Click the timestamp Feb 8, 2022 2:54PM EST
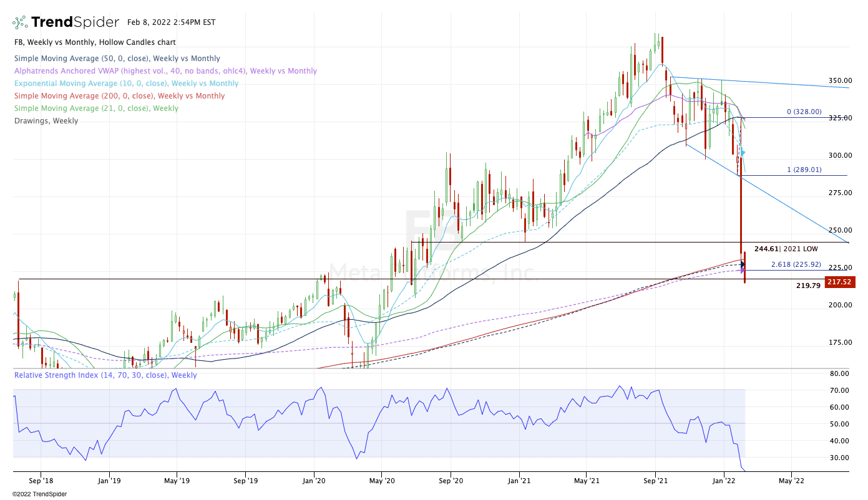The height and width of the screenshot is (500, 868). pos(171,22)
